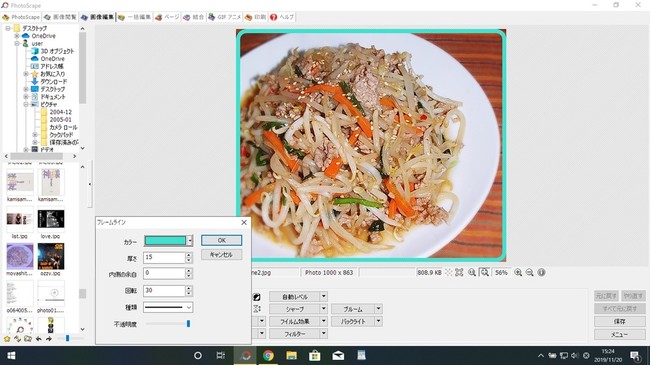Click the zoom out magnifier icon

pos(529,273)
